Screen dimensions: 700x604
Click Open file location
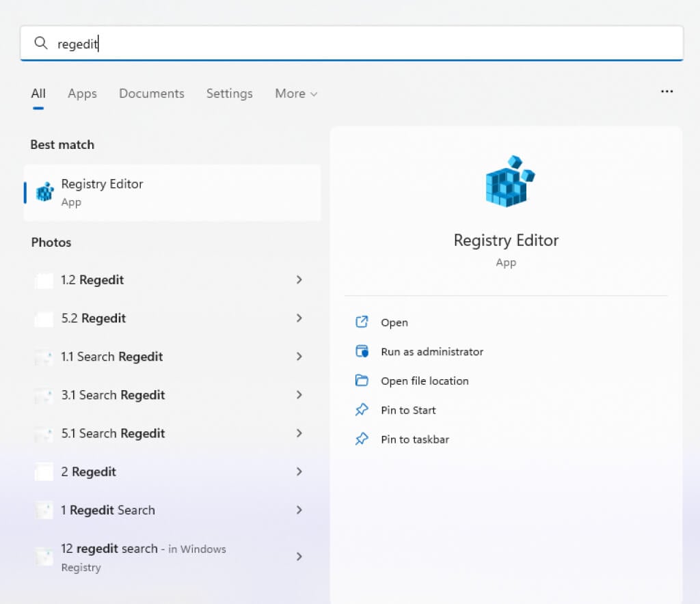[x=425, y=381]
